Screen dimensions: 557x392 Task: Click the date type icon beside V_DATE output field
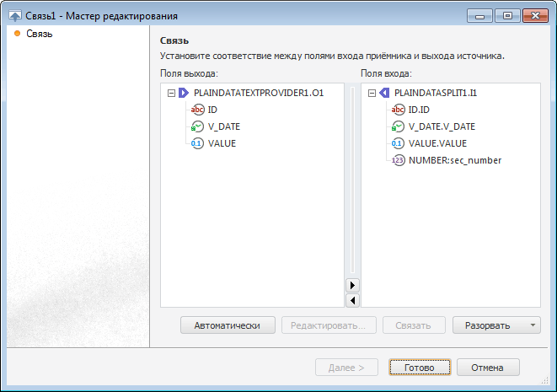pyautogui.click(x=197, y=126)
